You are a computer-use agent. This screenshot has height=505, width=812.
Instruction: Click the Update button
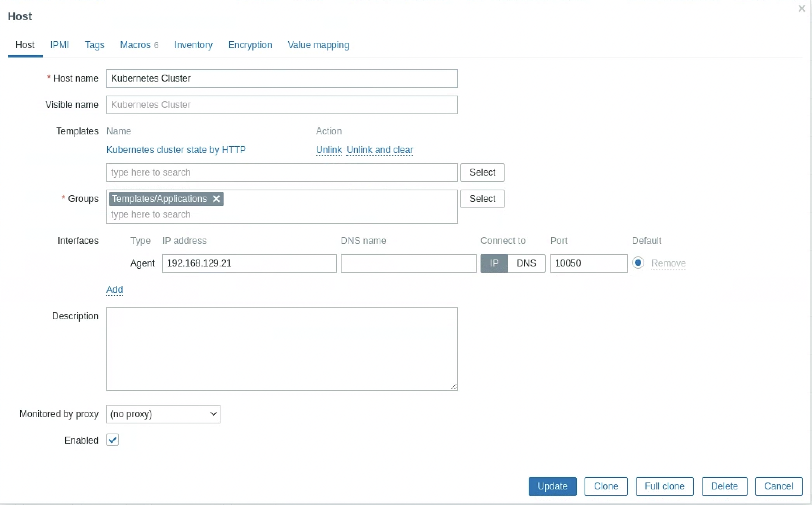(x=552, y=486)
